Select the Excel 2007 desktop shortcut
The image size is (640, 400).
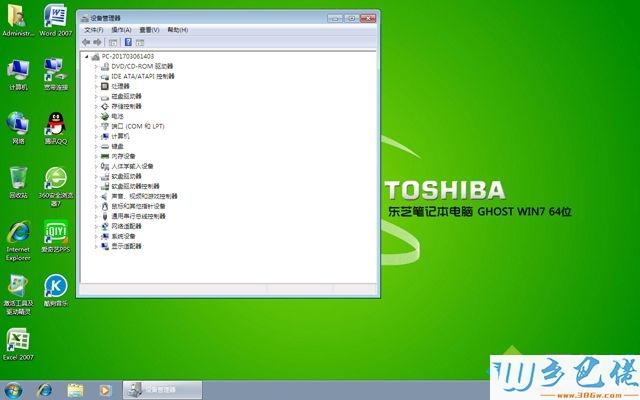[x=18, y=344]
